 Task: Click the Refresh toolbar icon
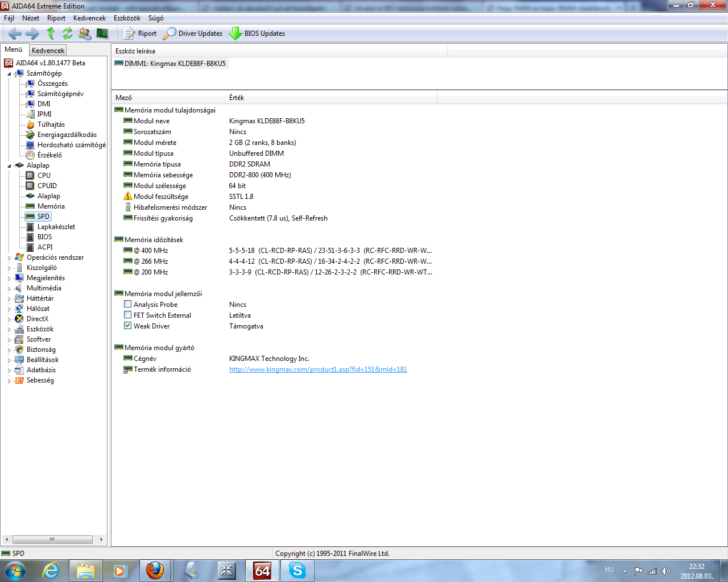tap(68, 34)
